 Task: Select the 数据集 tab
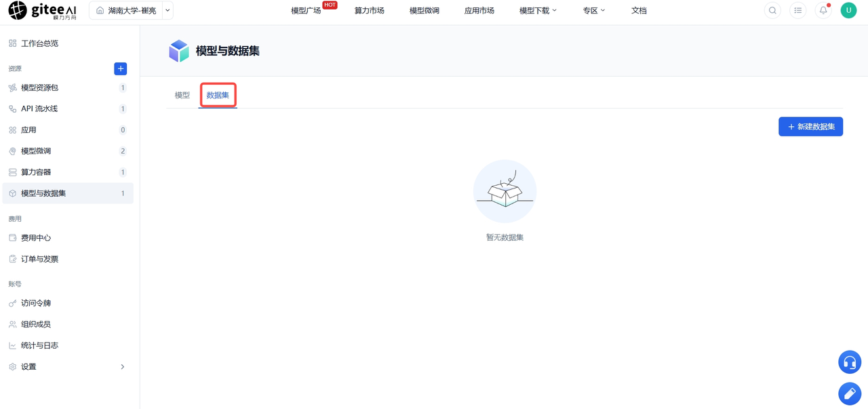point(218,96)
